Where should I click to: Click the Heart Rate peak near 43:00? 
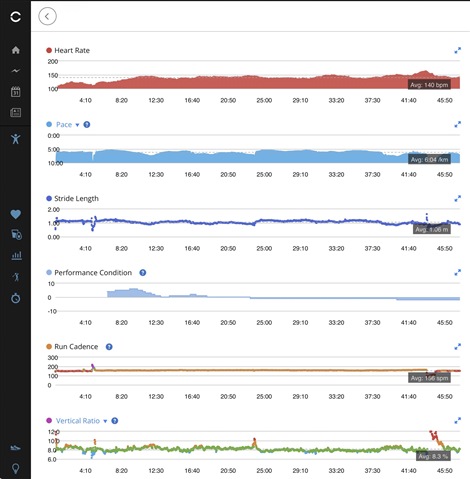coord(424,71)
